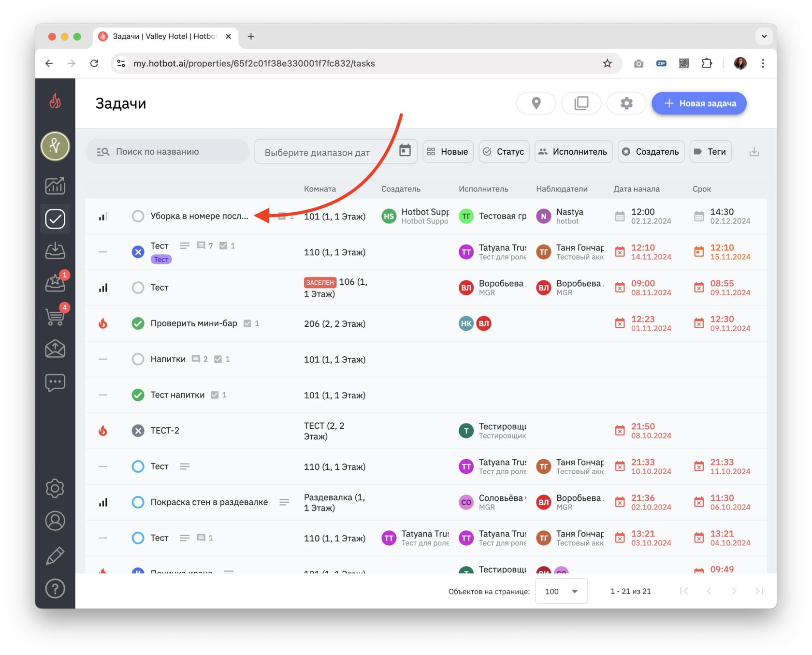Open the sidebar settings gear icon
Viewport: 812px width, 655px height.
point(55,488)
